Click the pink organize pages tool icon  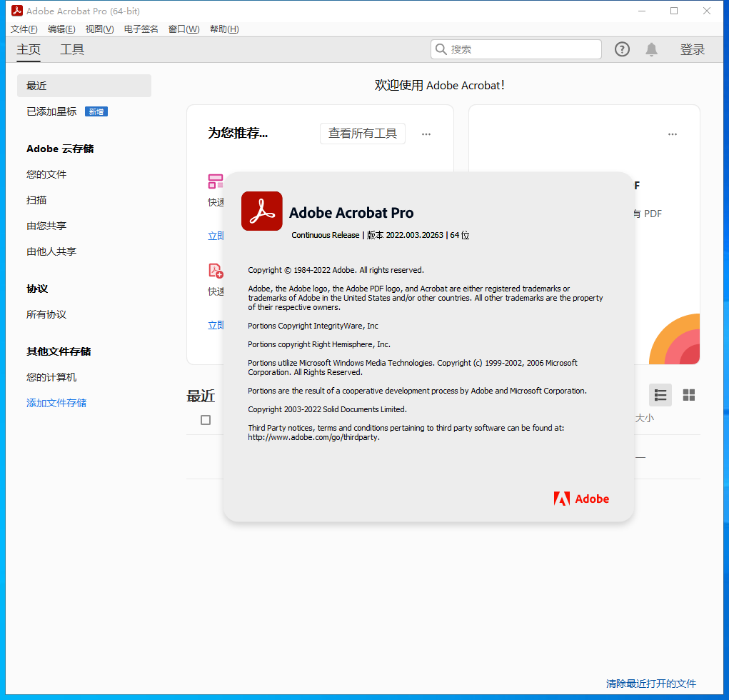(216, 181)
